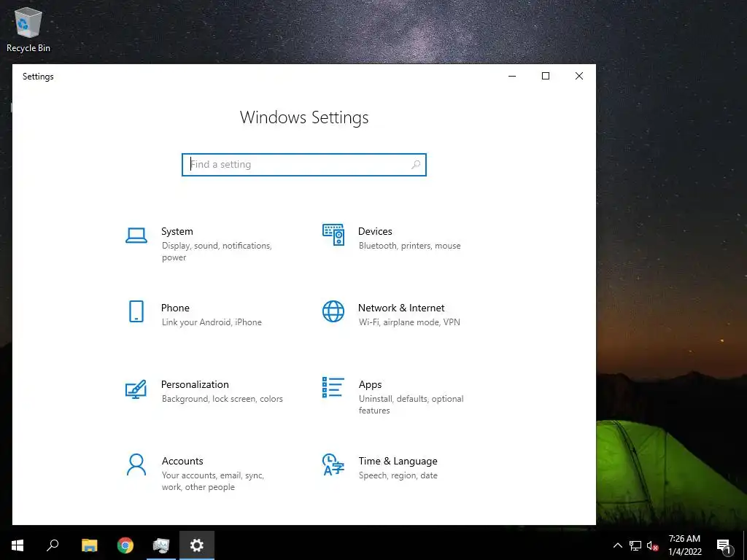
Task: Click 'Bluetooth, printers, mouse' description
Action: (x=410, y=246)
